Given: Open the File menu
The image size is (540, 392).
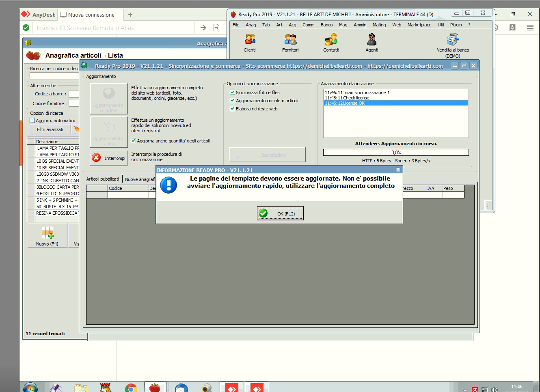Looking at the screenshot, I should point(236,25).
